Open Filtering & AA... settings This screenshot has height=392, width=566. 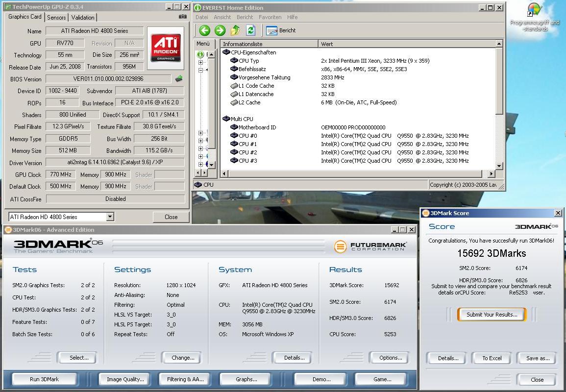pyautogui.click(x=185, y=379)
